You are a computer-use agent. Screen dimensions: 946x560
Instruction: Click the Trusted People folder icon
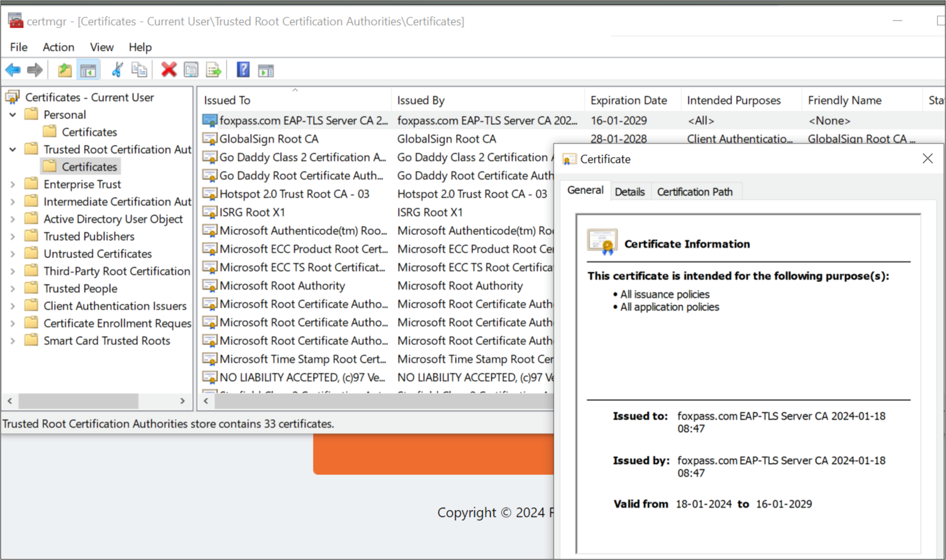[32, 288]
